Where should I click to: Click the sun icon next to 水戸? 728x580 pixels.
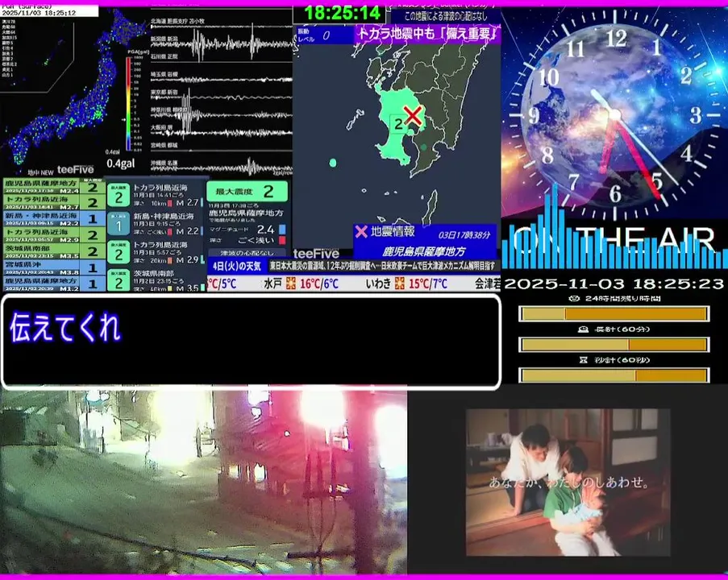[x=291, y=283]
